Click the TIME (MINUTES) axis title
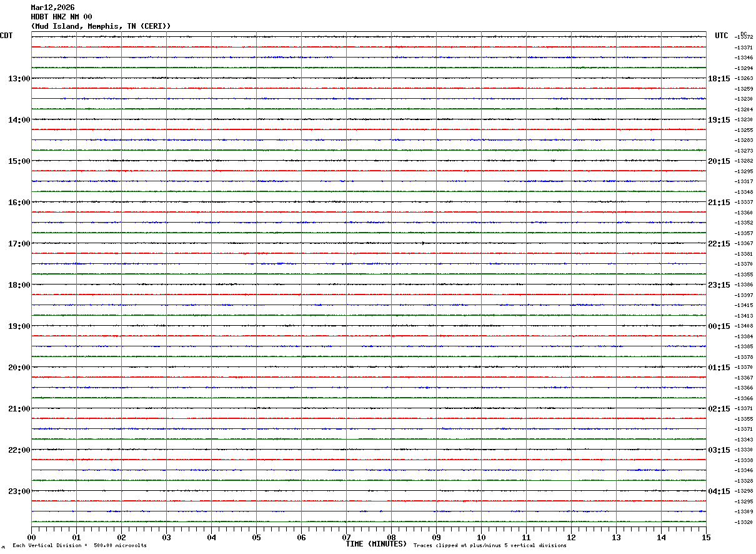The height and width of the screenshot is (554, 756). (376, 544)
